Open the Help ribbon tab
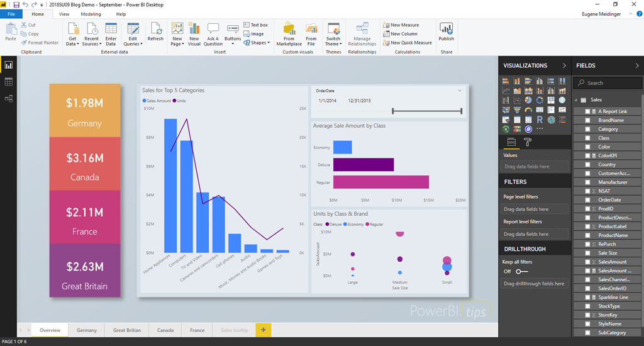 coord(121,14)
